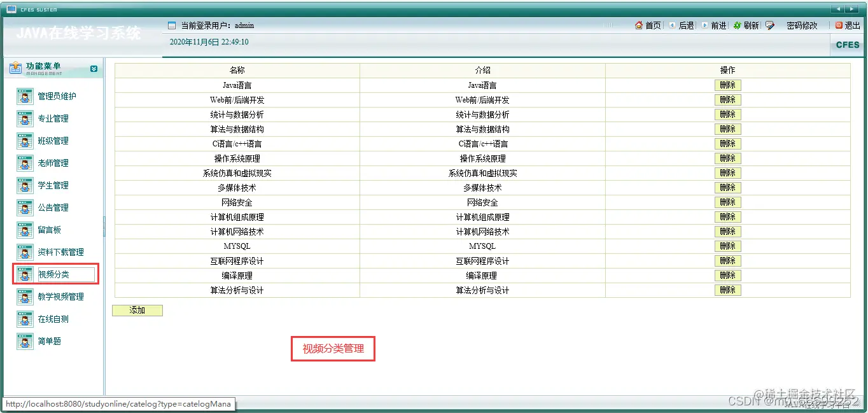
Task: Delete the 算法分析与设计 row
Action: (x=727, y=290)
